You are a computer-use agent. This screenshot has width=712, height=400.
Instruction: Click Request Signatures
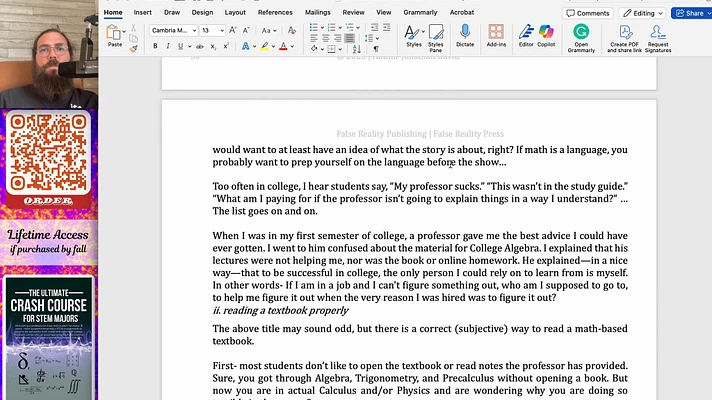pos(658,38)
